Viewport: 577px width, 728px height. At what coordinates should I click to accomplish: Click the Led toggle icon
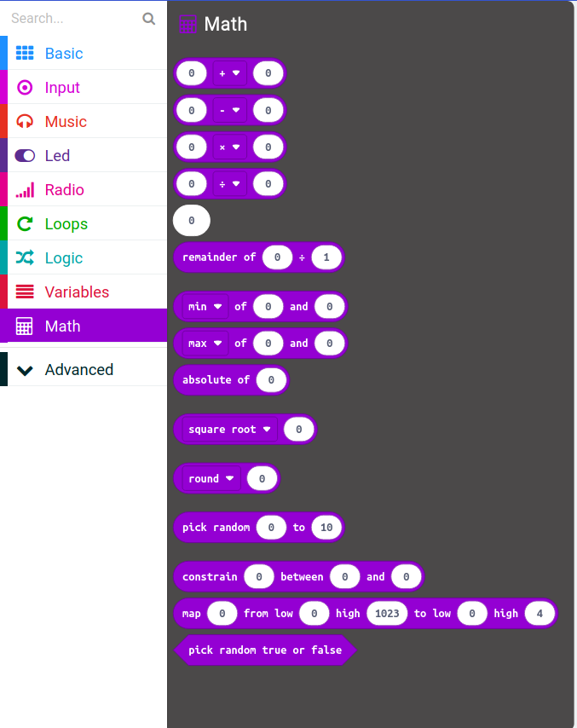tap(25, 155)
